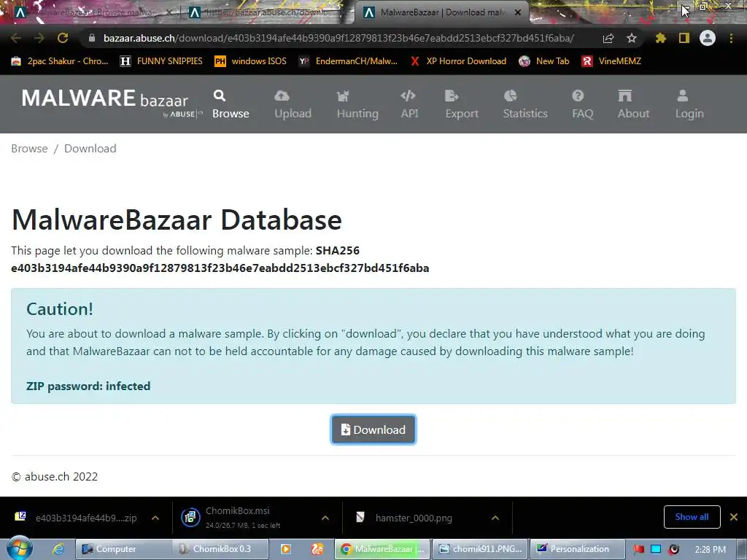Open the EndermanCH/Malw... bookmark
The image size is (747, 560).
tap(348, 61)
